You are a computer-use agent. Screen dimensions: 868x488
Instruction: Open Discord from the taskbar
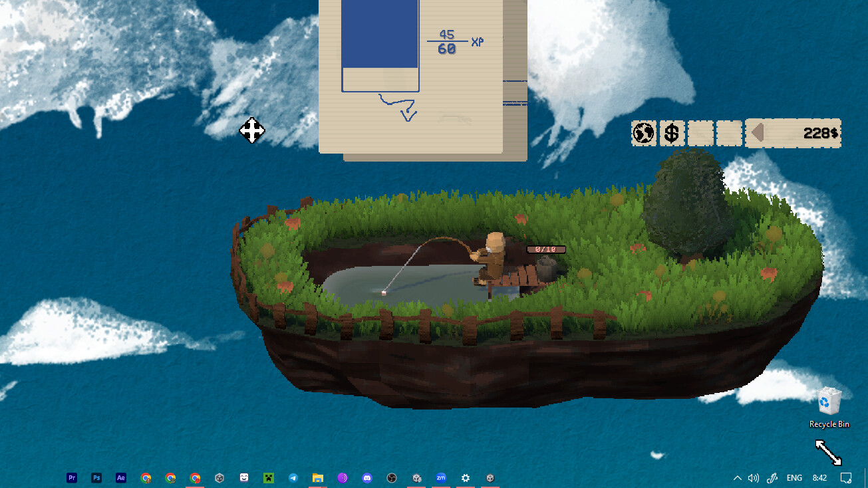tap(367, 477)
